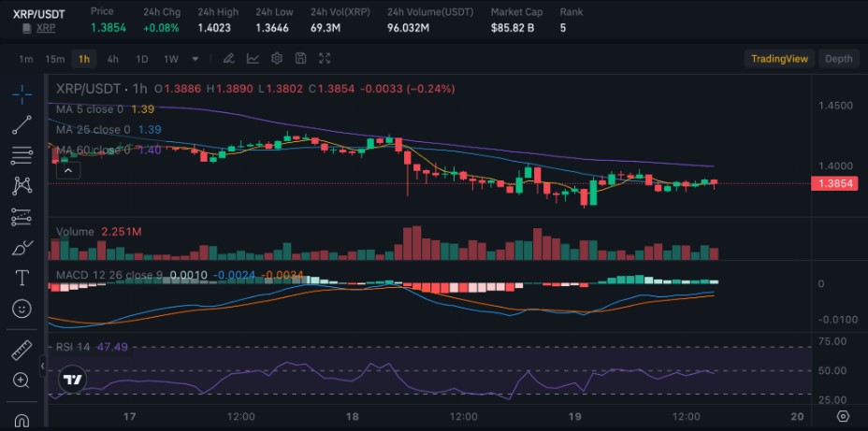Open the XRP coin info link
The width and height of the screenshot is (868, 431).
pos(46,28)
